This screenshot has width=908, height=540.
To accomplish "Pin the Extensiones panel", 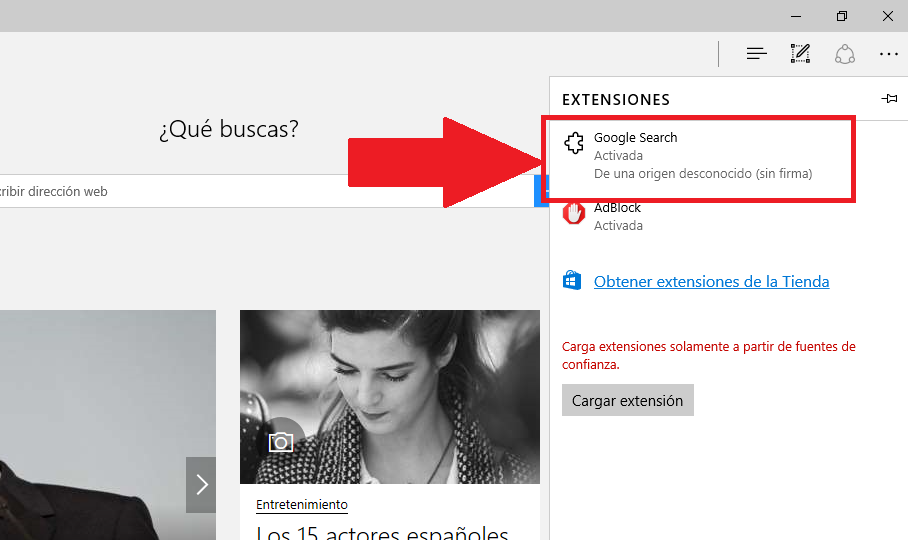I will click(x=889, y=99).
